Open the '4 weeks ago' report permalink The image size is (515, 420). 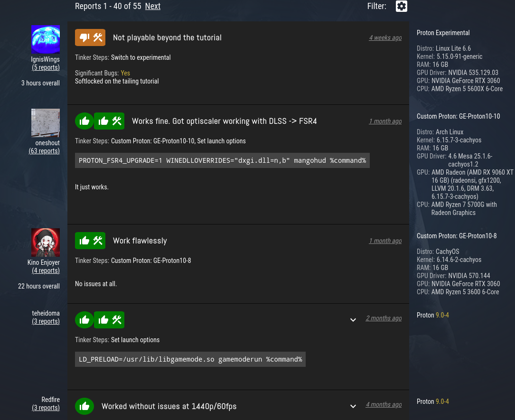point(385,38)
